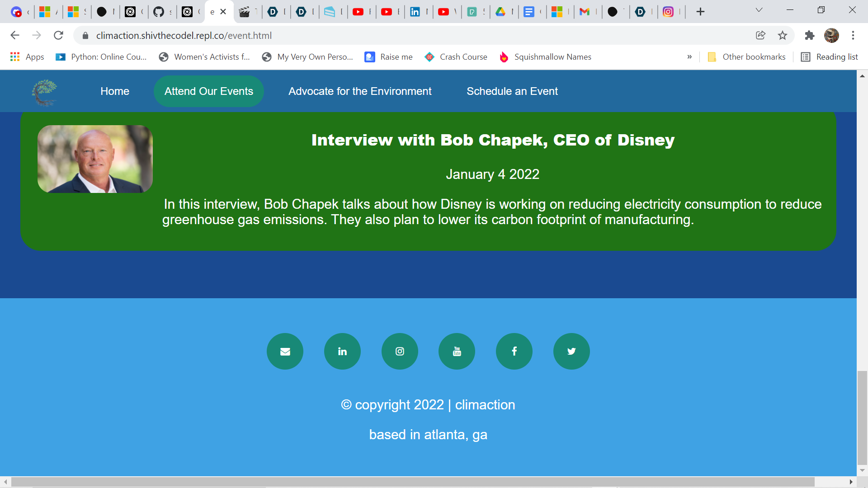Open the tab search dropdown arrow
Viewport: 868px width, 488px height.
pyautogui.click(x=759, y=10)
